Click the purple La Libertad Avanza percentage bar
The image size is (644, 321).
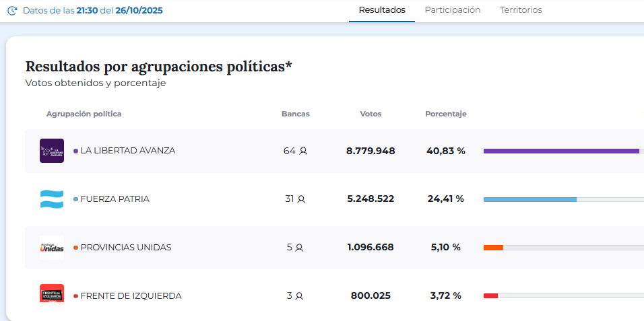[x=561, y=151]
